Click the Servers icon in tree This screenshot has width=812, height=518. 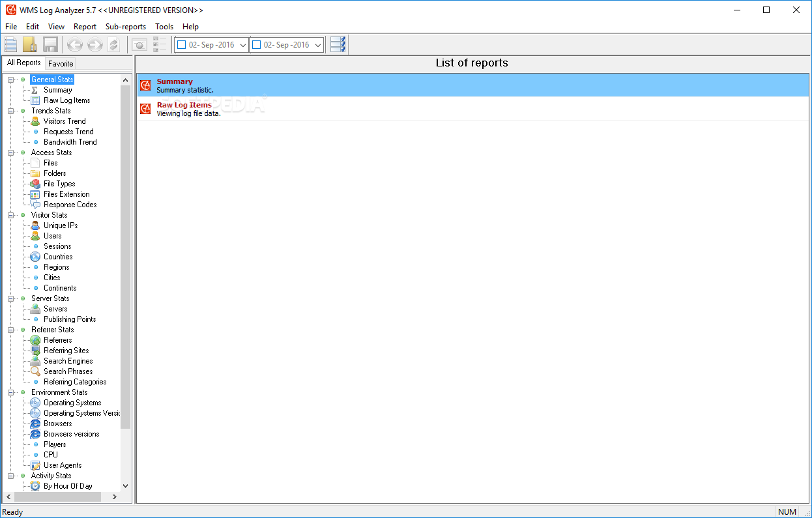coord(35,309)
